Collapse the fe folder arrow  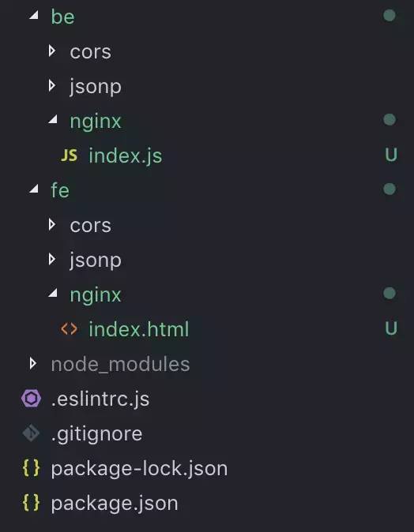[x=34, y=189]
